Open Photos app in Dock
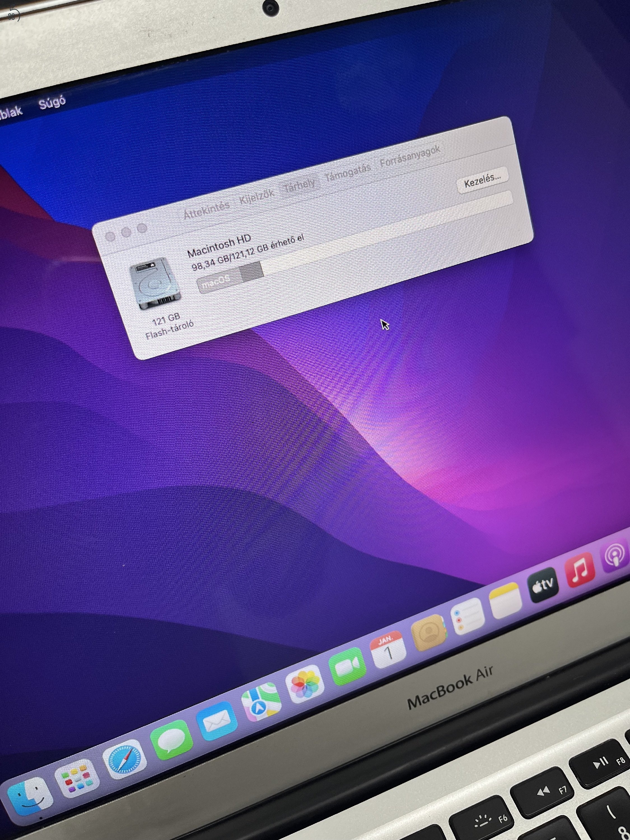This screenshot has height=840, width=630. tap(305, 684)
